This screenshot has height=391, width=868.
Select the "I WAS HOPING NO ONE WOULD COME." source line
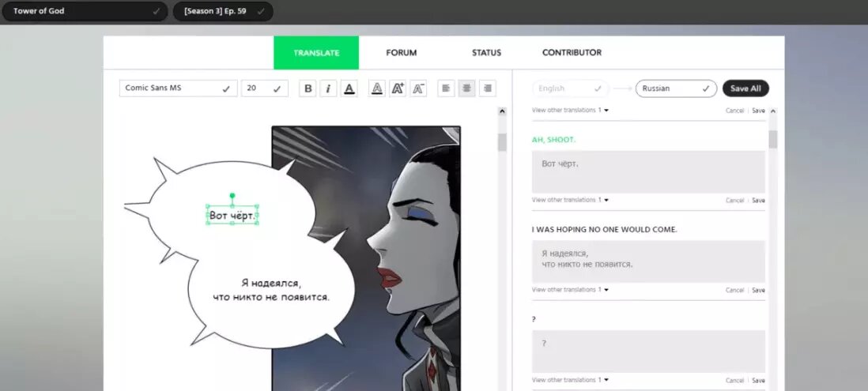(x=605, y=230)
